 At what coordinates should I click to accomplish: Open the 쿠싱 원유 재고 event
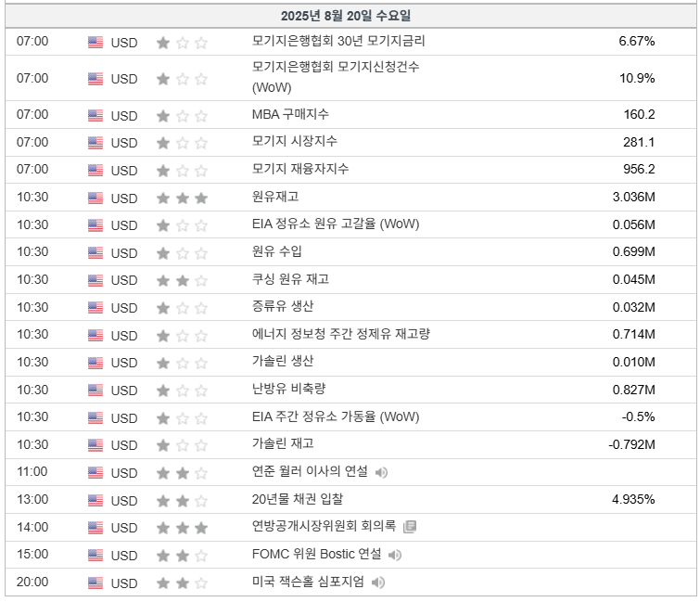[x=290, y=279]
